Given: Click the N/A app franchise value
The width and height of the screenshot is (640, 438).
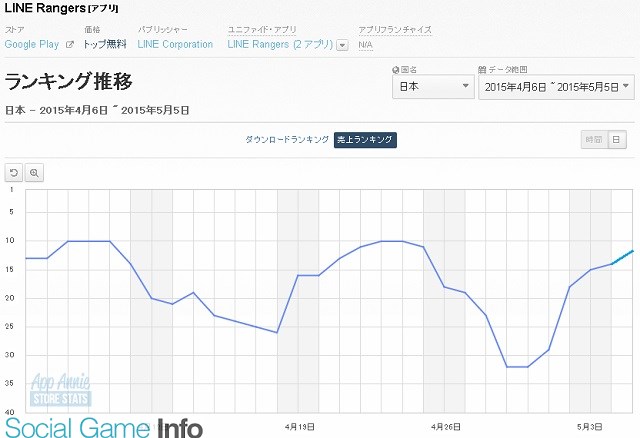Looking at the screenshot, I should pos(365,44).
